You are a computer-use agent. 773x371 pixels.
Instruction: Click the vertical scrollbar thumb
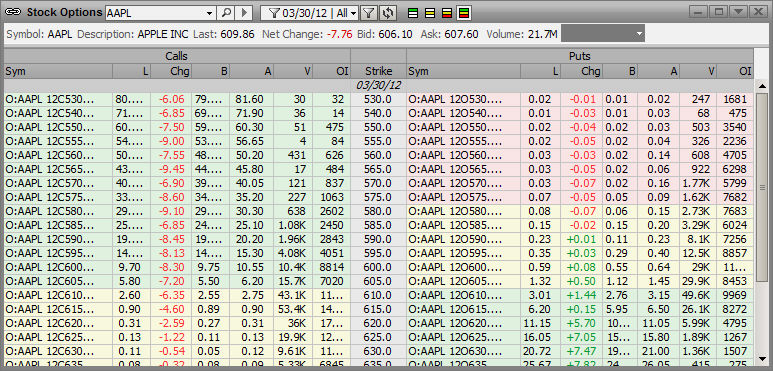(x=762, y=187)
